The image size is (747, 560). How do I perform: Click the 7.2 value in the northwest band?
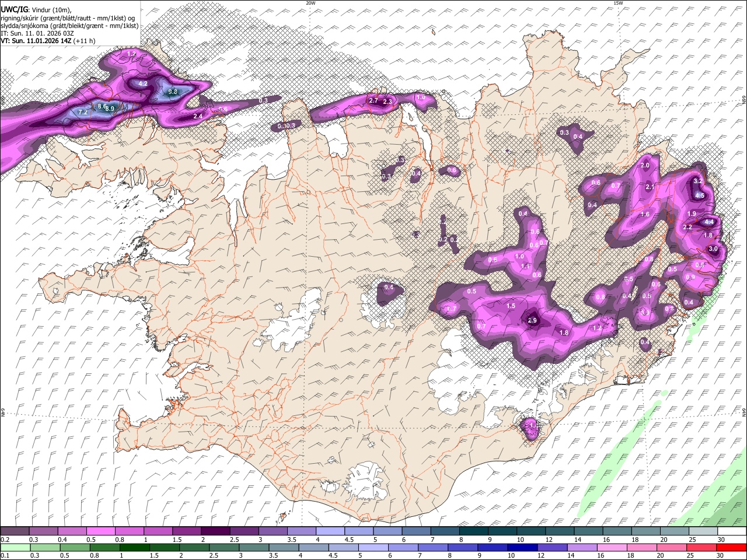click(x=82, y=111)
